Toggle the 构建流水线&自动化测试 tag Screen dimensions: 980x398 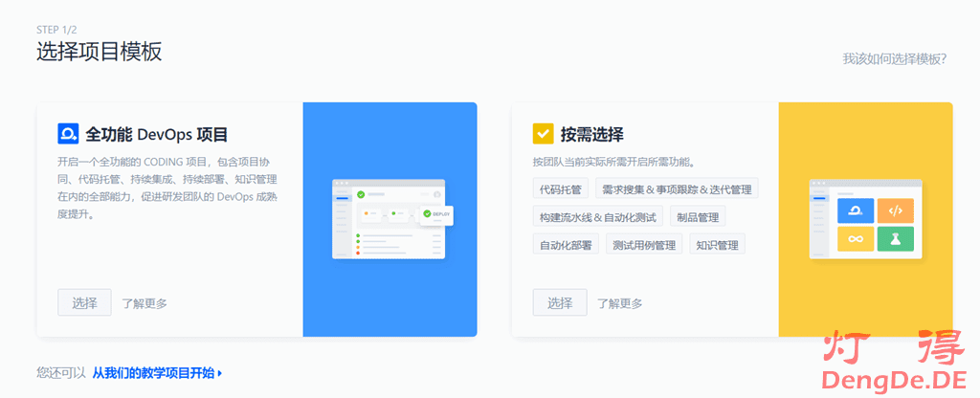pyautogui.click(x=597, y=217)
